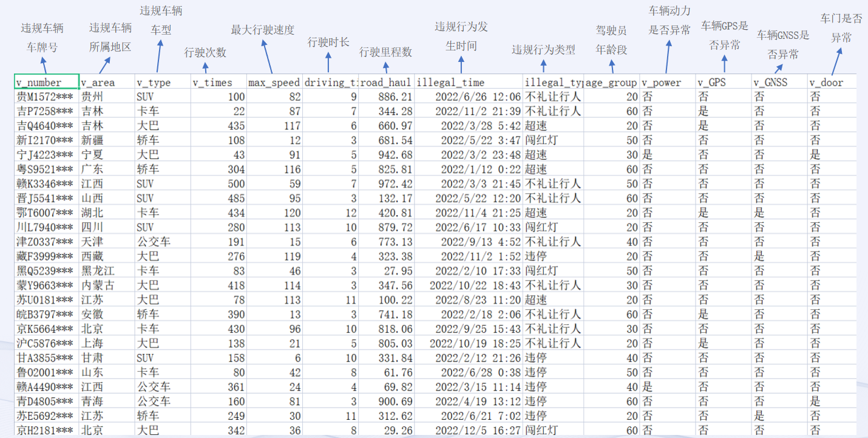Image resolution: width=868 pixels, height=438 pixels.
Task: Click timestamp 2022/11/2 21:39
Action: 469,111
